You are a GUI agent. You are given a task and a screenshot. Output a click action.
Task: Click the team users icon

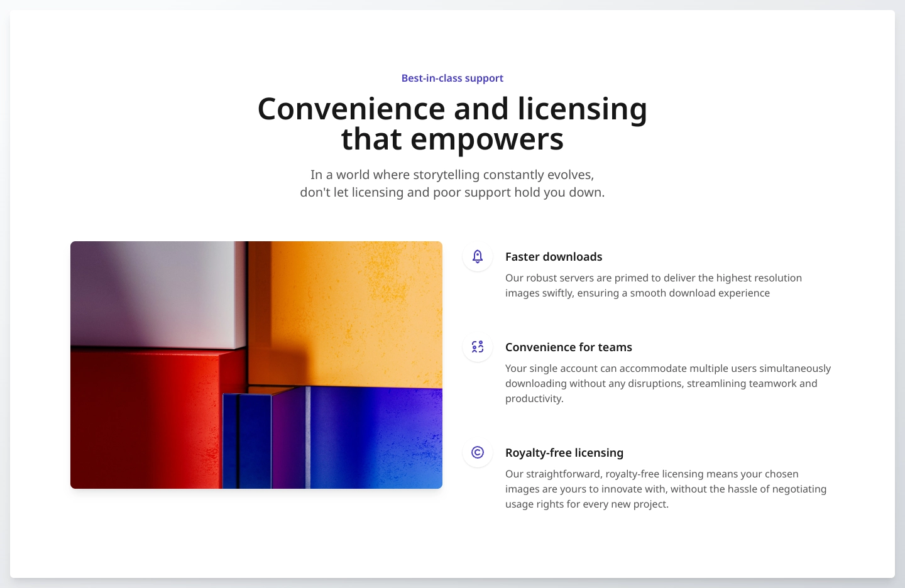click(x=478, y=347)
